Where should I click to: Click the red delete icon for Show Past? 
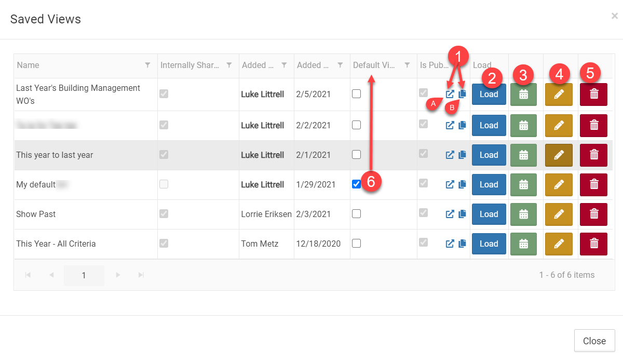click(594, 214)
